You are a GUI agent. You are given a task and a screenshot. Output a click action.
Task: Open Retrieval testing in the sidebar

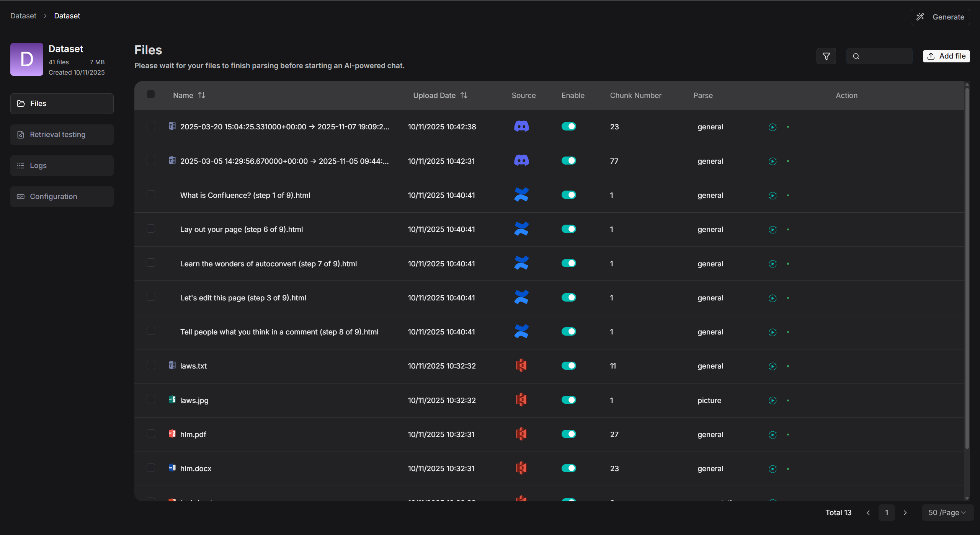(61, 134)
